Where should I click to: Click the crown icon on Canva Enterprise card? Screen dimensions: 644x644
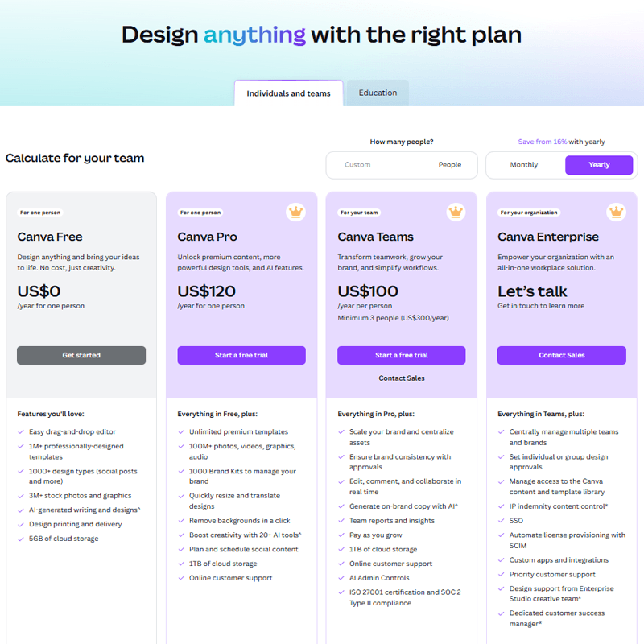click(616, 213)
